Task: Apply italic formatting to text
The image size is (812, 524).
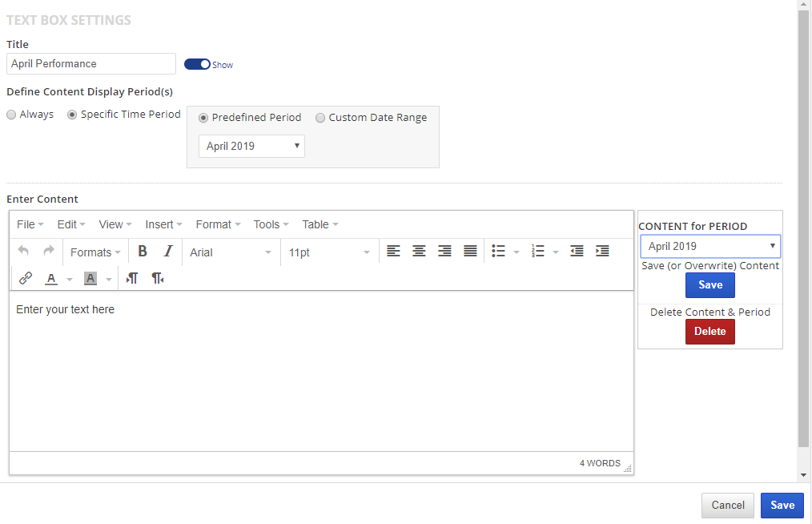Action: click(x=168, y=252)
